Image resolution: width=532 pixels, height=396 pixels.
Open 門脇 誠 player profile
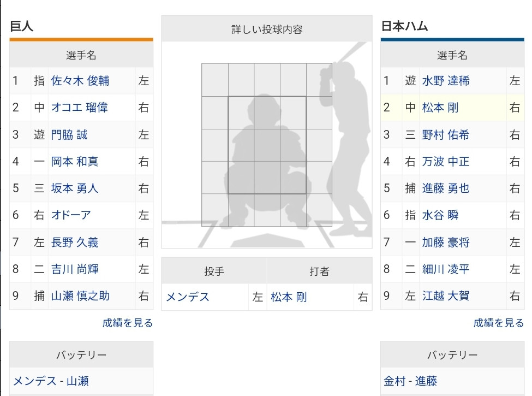(x=69, y=135)
